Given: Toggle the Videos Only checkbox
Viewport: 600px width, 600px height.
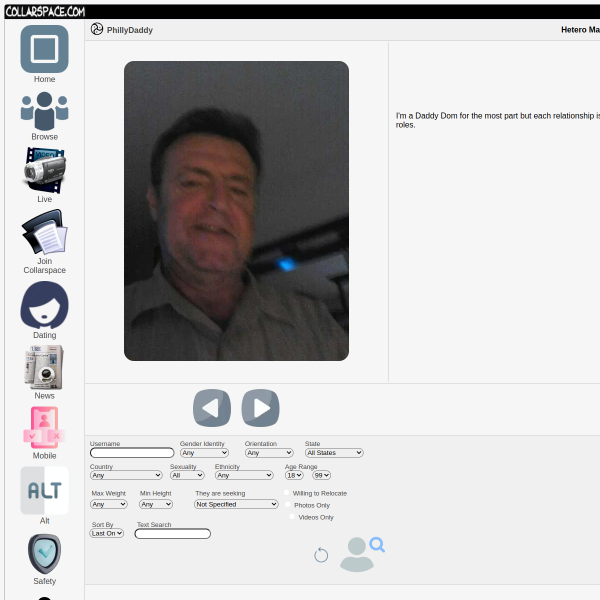Looking at the screenshot, I should pos(292,517).
